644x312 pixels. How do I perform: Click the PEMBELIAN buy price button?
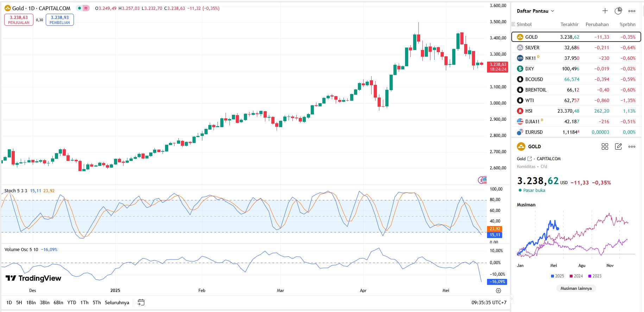(x=59, y=20)
